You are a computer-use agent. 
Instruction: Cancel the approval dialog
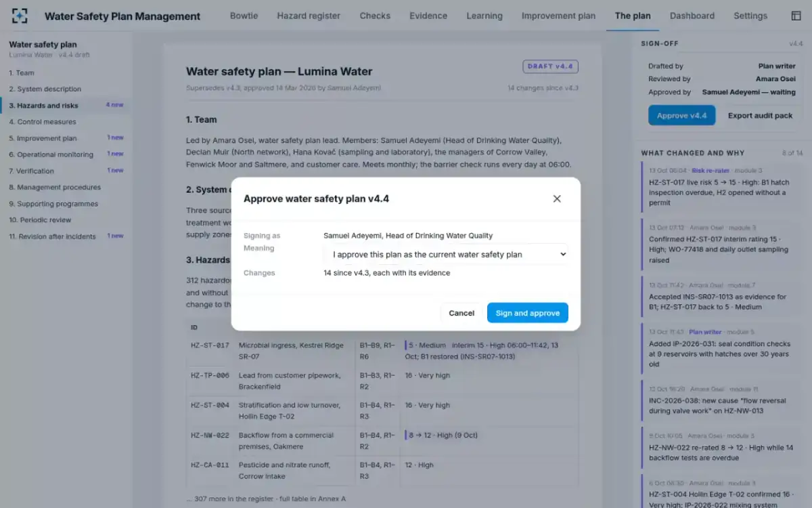[x=461, y=313]
